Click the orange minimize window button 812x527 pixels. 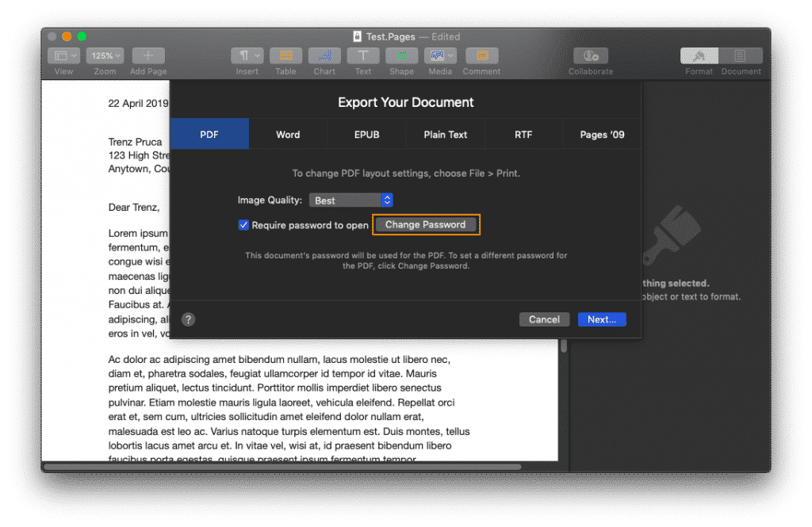tap(67, 36)
